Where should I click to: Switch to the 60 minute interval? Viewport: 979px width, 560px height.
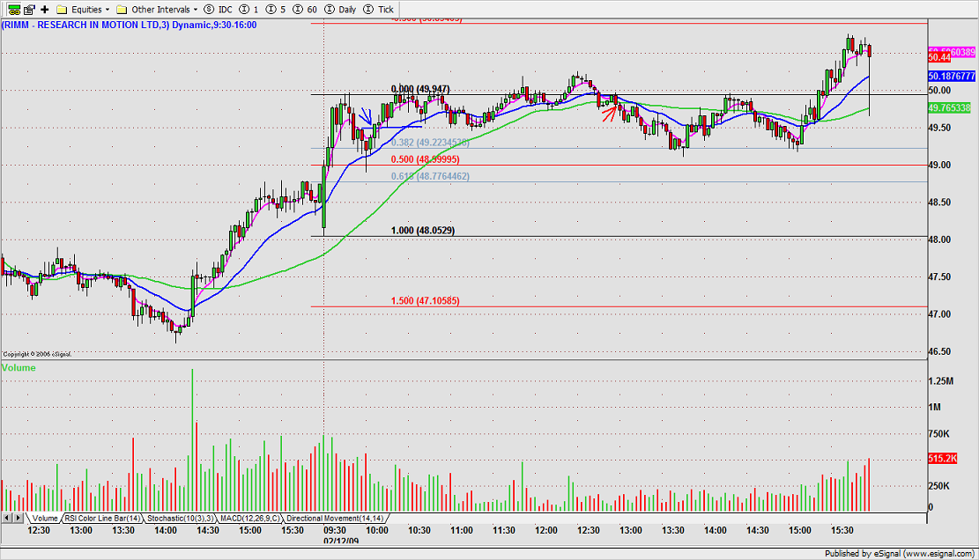[x=305, y=10]
